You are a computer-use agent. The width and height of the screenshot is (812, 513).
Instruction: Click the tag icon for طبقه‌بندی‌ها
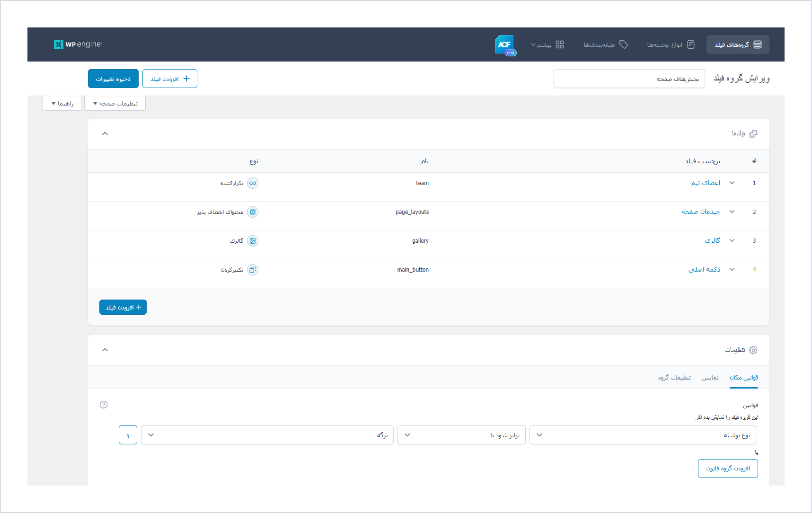(624, 44)
